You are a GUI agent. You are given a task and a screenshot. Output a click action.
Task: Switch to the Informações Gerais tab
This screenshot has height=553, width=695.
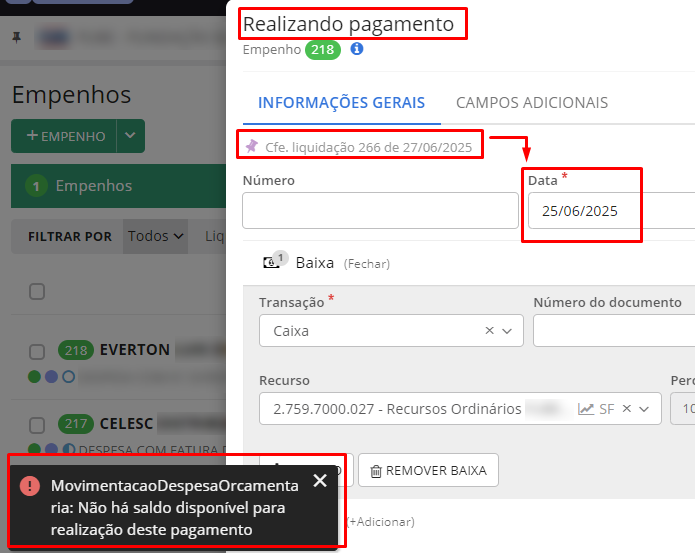coord(341,103)
